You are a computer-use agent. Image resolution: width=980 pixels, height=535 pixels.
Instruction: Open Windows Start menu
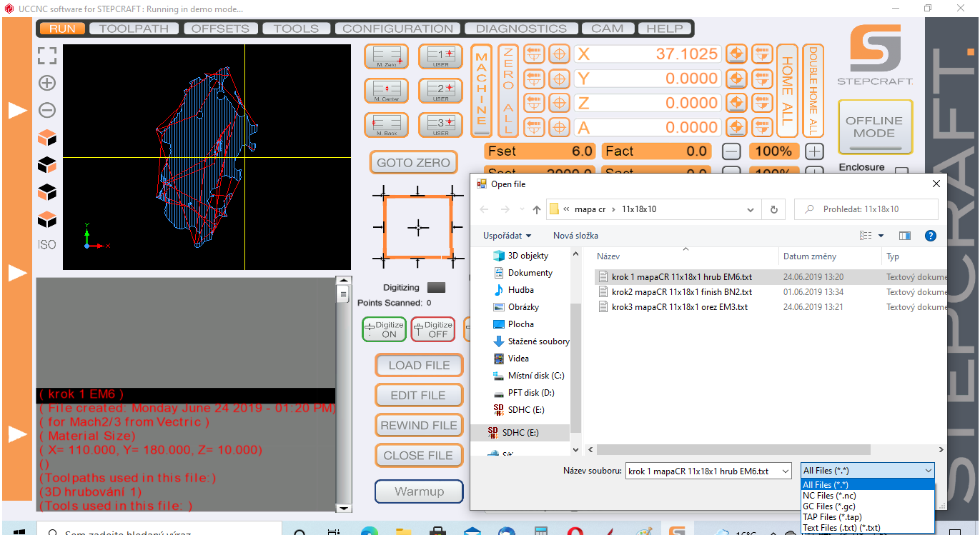coord(19,532)
